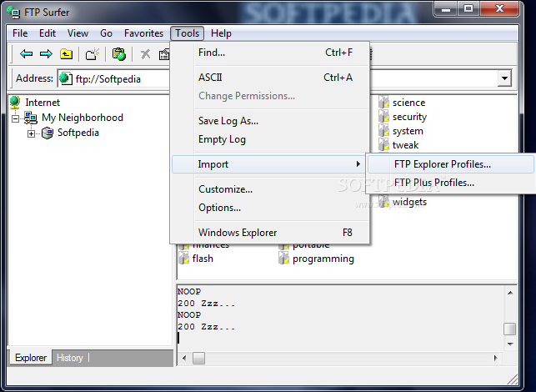Click the Forward arrow toolbar icon
This screenshot has width=536, height=392.
(46, 53)
